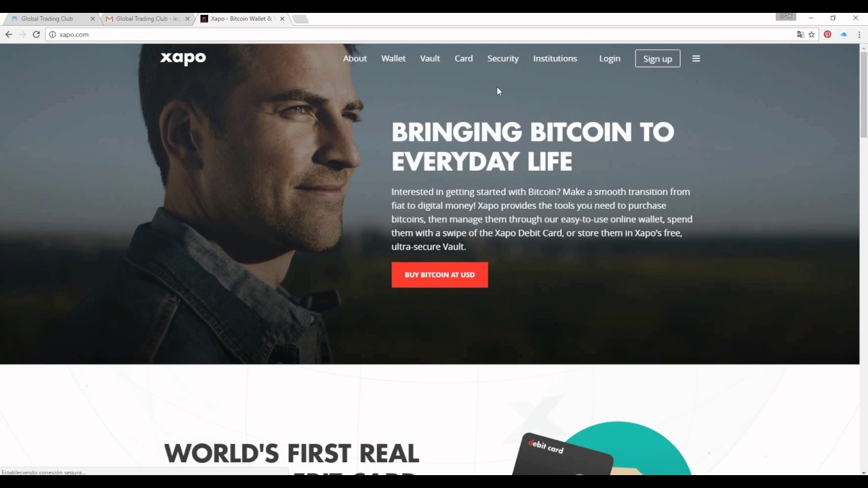The height and width of the screenshot is (488, 868).
Task: Open the Security navigation link
Action: (503, 58)
